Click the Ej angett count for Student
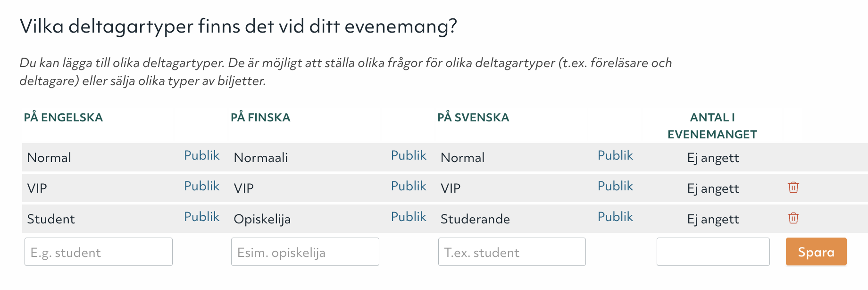 [x=713, y=219]
